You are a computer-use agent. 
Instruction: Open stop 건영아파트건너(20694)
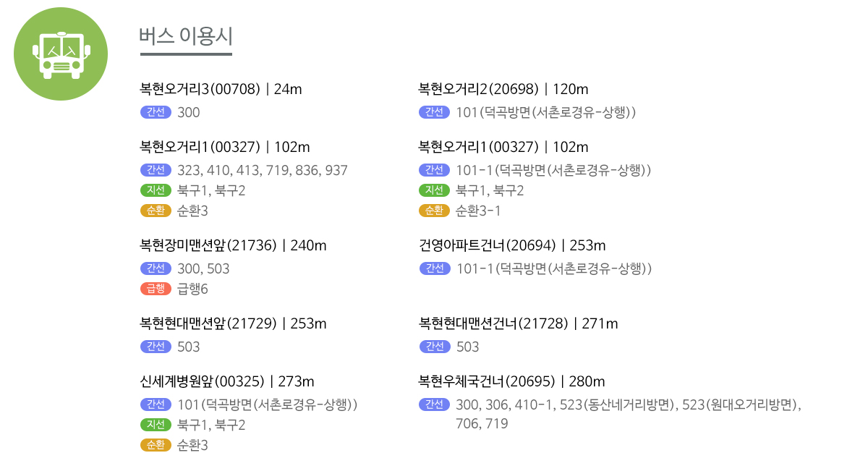pyautogui.click(x=512, y=246)
